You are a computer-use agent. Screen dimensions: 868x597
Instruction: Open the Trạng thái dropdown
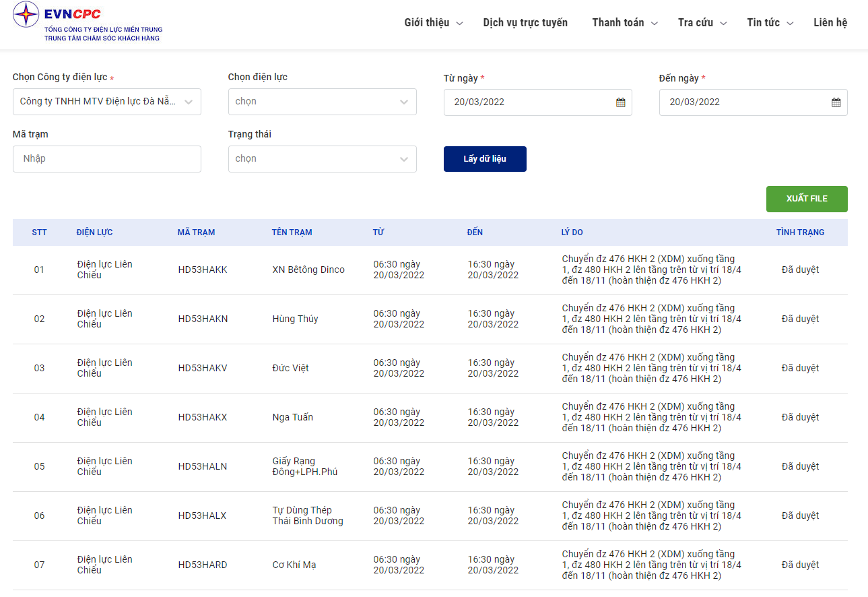click(323, 159)
